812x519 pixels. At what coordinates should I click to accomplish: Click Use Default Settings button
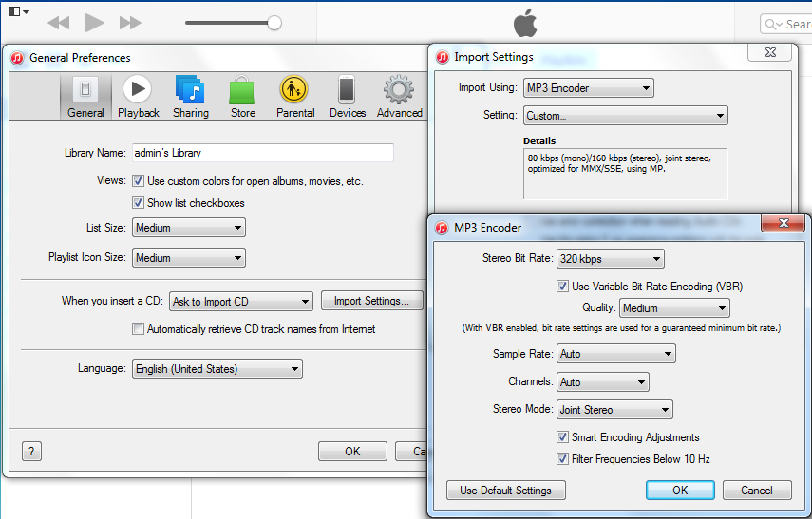tap(505, 490)
